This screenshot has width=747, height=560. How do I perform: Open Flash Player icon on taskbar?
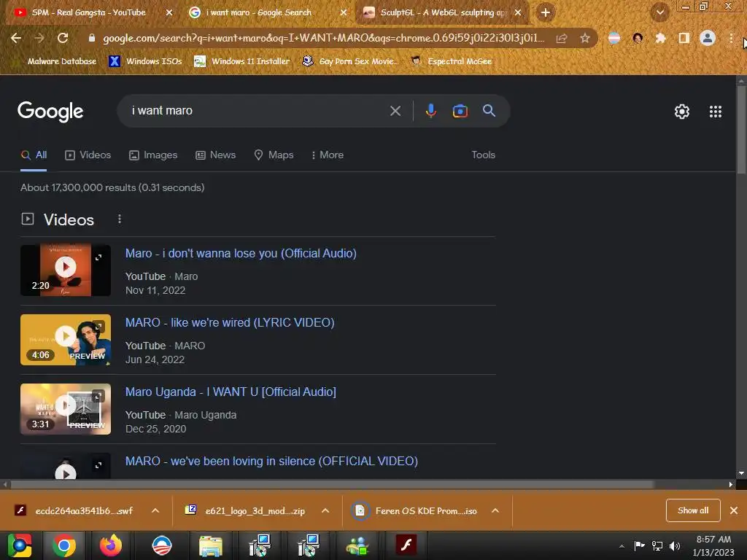[406, 545]
